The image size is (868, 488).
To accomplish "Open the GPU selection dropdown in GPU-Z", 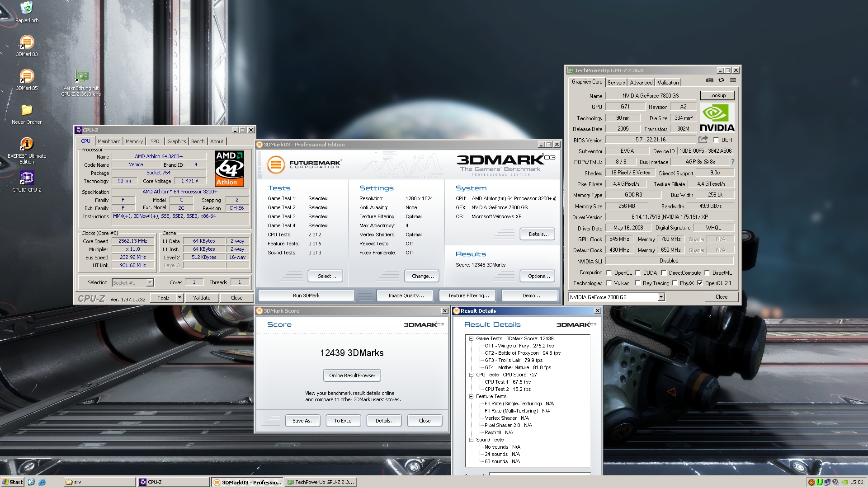I will coord(661,297).
